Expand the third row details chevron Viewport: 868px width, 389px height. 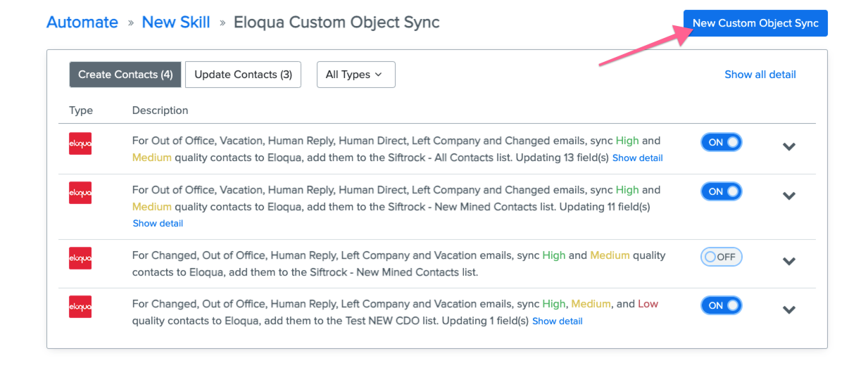789,262
